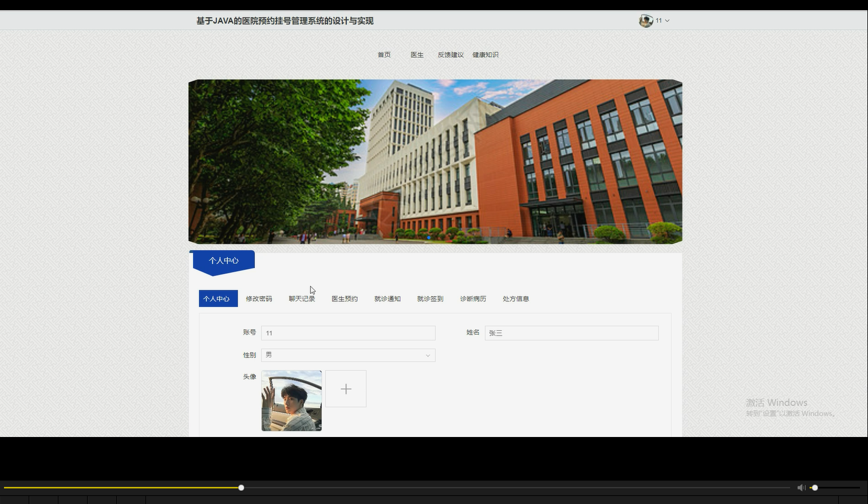868x504 pixels.
Task: Click the plus icon to upload avatar
Action: tap(346, 389)
